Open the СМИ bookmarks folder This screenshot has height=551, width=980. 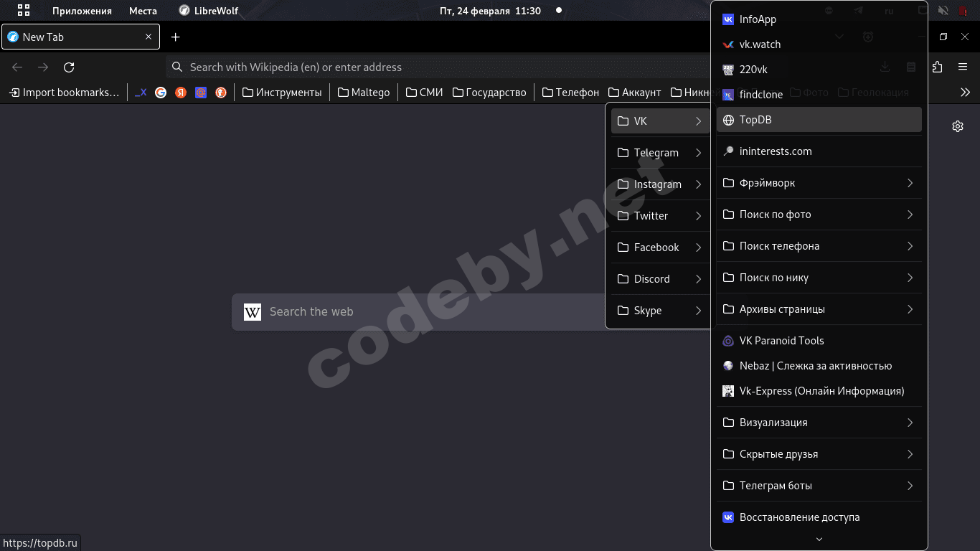click(424, 93)
